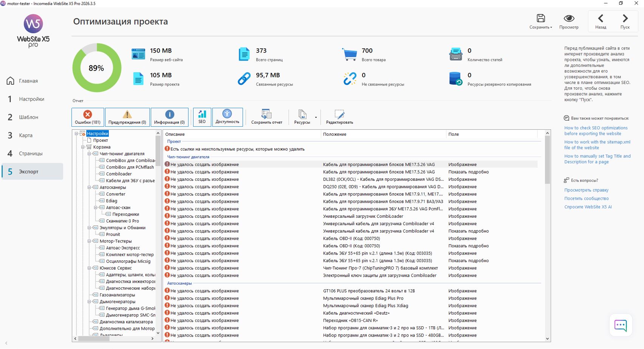Go to step 2 Шаблон
The image size is (644, 349).
pyautogui.click(x=33, y=117)
